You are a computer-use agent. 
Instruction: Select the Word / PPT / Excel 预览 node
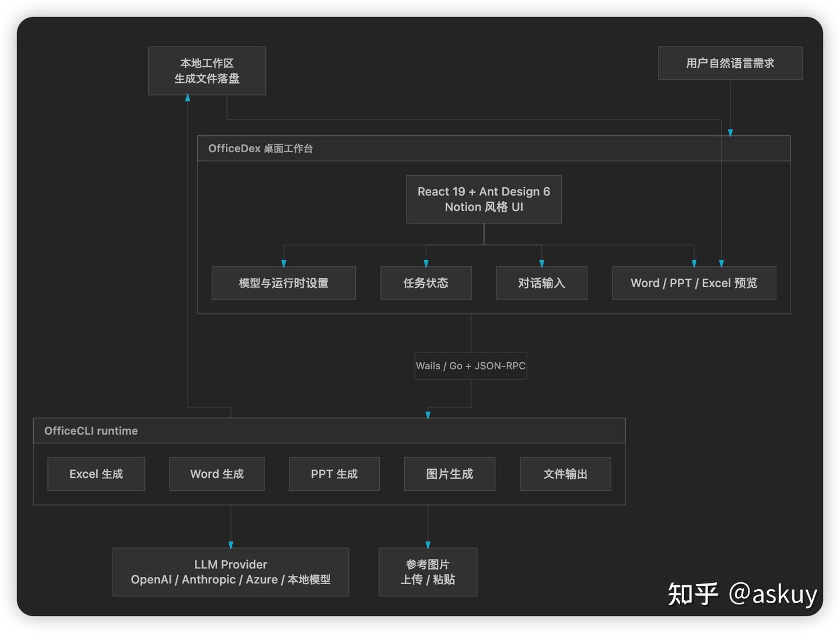694,283
